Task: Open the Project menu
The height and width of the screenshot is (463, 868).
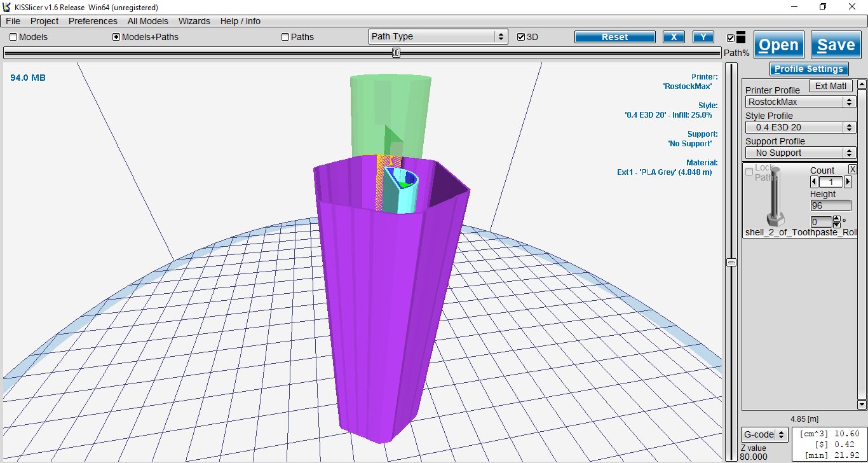Action: pyautogui.click(x=44, y=21)
